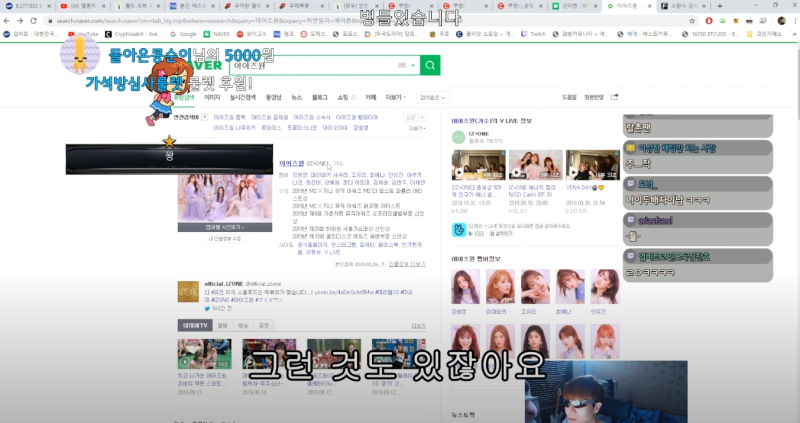Open the 검색옵션 dropdown
The image size is (800, 423).
433,97
